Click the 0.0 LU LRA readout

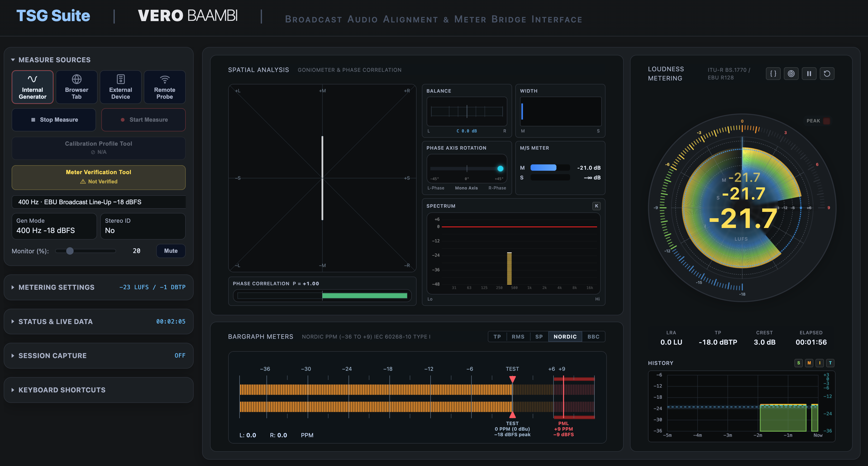pos(671,342)
